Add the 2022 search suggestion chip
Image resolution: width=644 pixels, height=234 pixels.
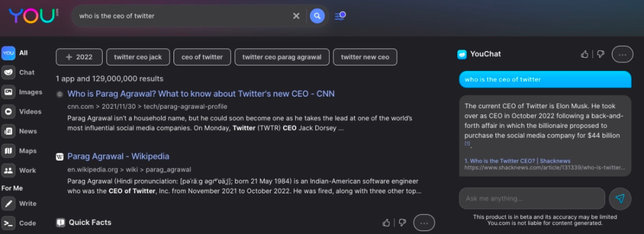[x=79, y=57]
